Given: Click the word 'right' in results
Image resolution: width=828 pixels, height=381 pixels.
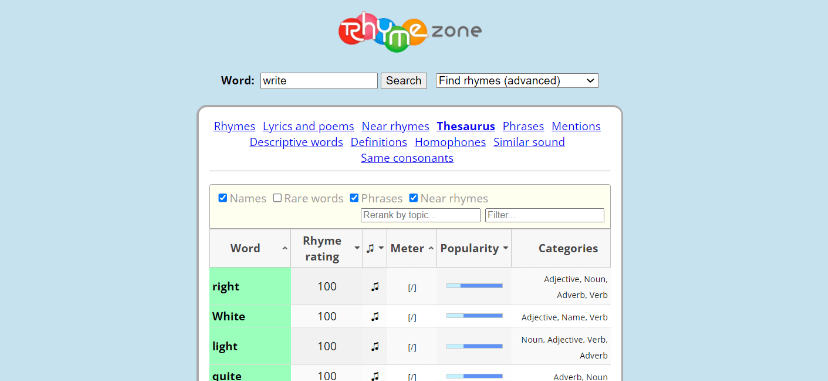Looking at the screenshot, I should click(x=225, y=287).
